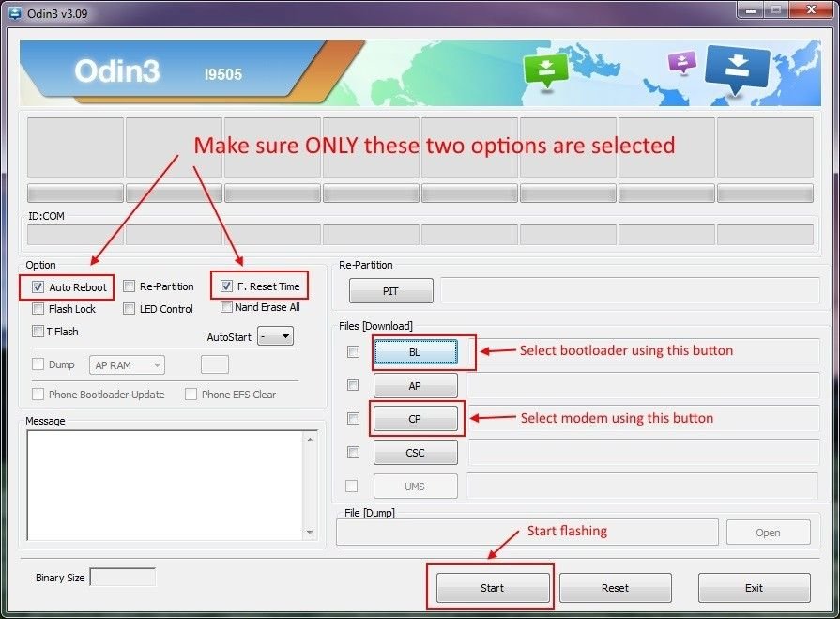Enable the Dump checkbox
The height and width of the screenshot is (619, 840).
(x=38, y=364)
